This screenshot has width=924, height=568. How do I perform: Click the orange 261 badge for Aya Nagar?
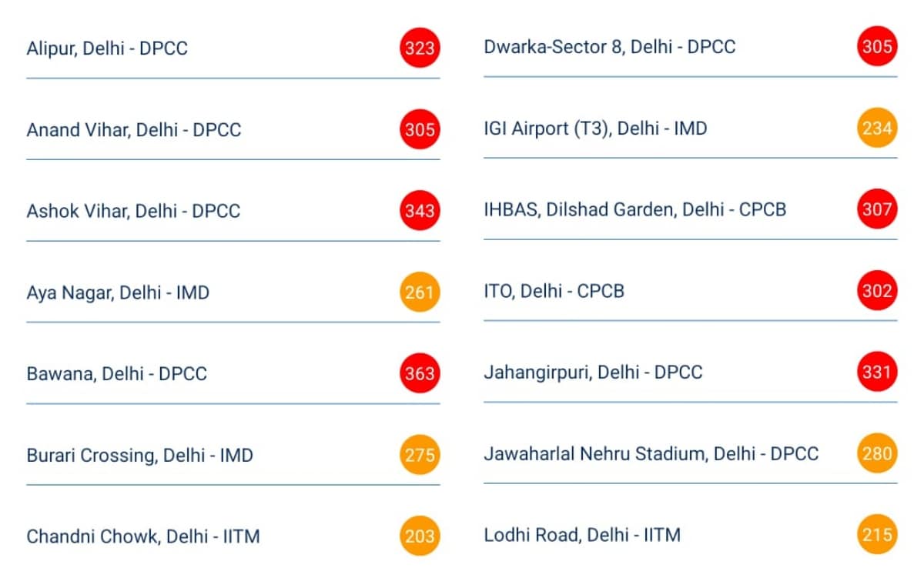(x=420, y=292)
